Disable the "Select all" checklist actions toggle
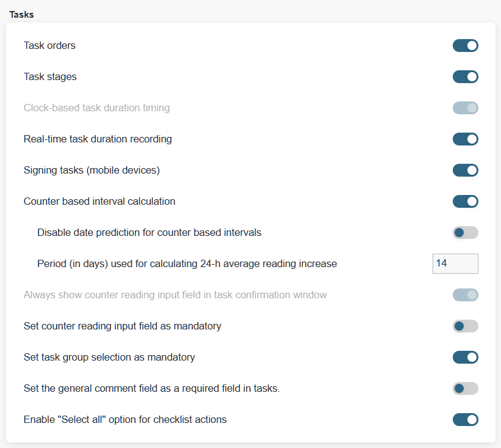Viewport: 501px width, 448px height. [465, 420]
